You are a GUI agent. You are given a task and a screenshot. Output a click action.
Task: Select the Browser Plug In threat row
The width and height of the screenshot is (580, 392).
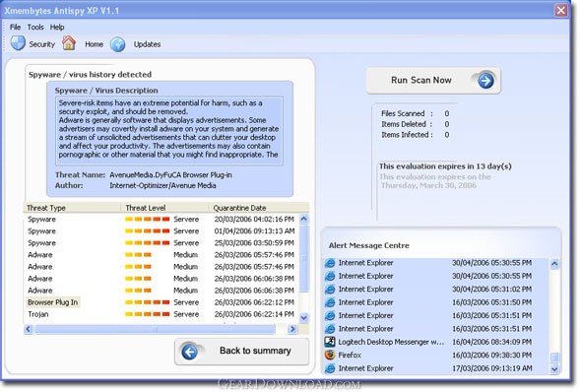pos(161,302)
